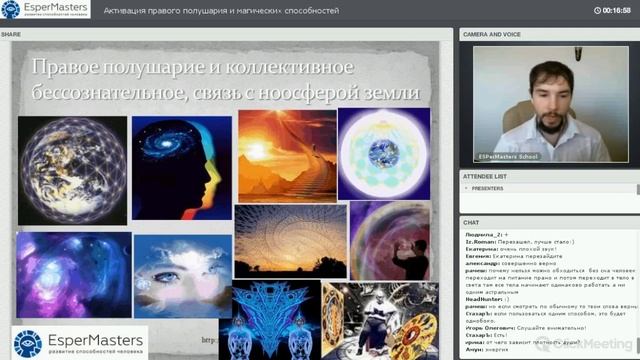Click the Earth with light grid image

[x=72, y=171]
